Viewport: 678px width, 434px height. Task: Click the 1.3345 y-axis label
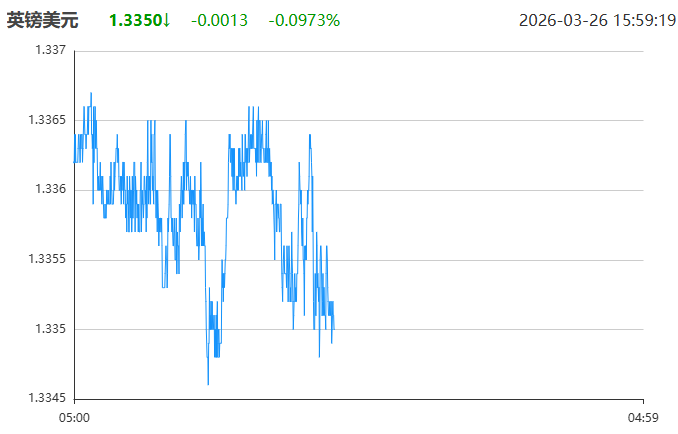(47, 399)
